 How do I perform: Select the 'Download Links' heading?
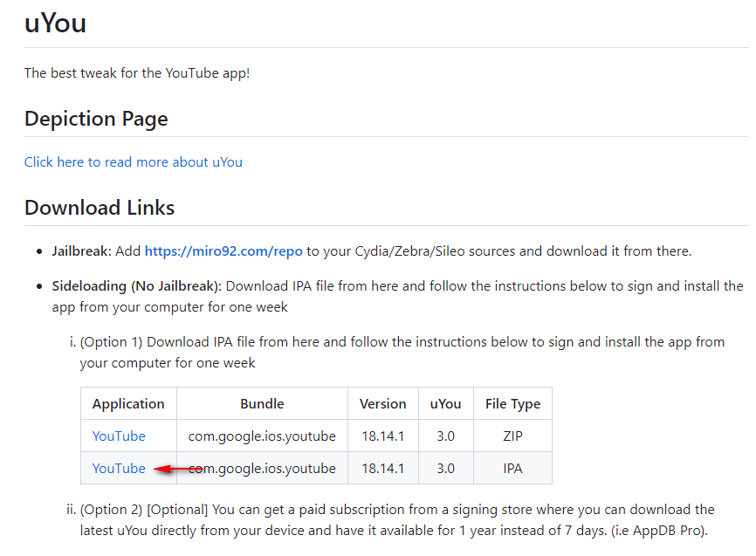[x=100, y=208]
